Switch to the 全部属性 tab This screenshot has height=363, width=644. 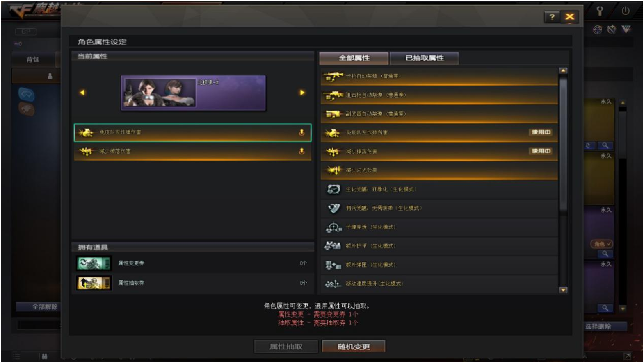[x=354, y=58]
